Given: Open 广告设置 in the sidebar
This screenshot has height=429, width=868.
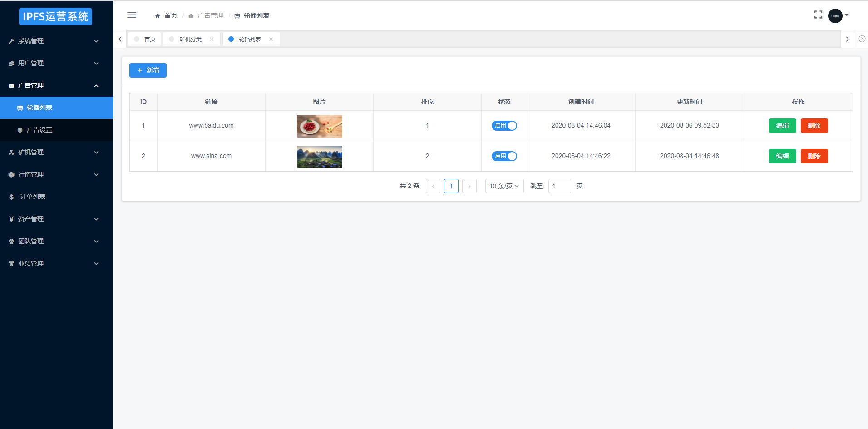Looking at the screenshot, I should (x=39, y=130).
